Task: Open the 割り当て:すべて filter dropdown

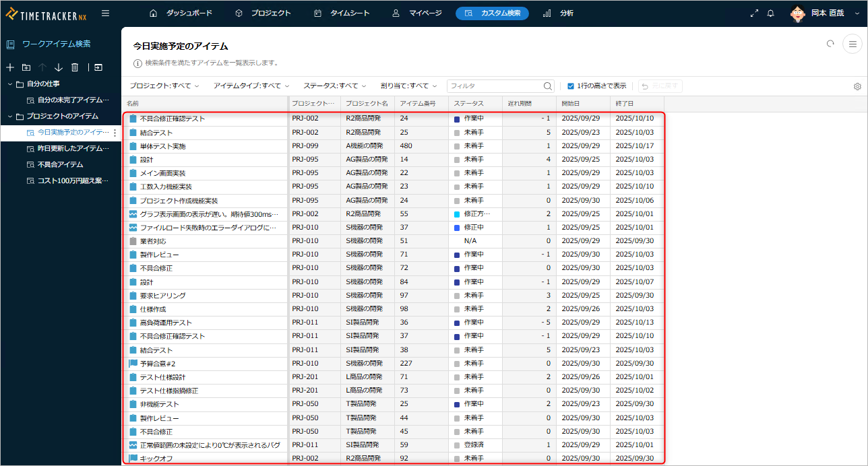Action: click(408, 86)
